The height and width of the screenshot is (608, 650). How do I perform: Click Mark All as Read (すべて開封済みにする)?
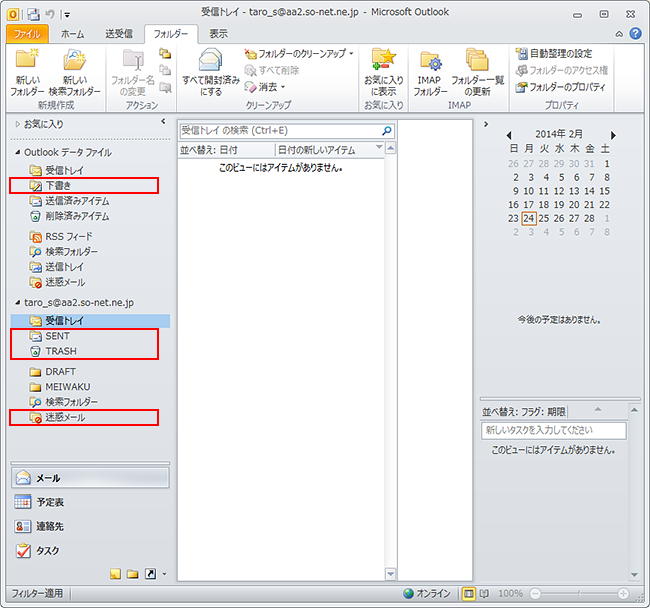click(x=210, y=70)
